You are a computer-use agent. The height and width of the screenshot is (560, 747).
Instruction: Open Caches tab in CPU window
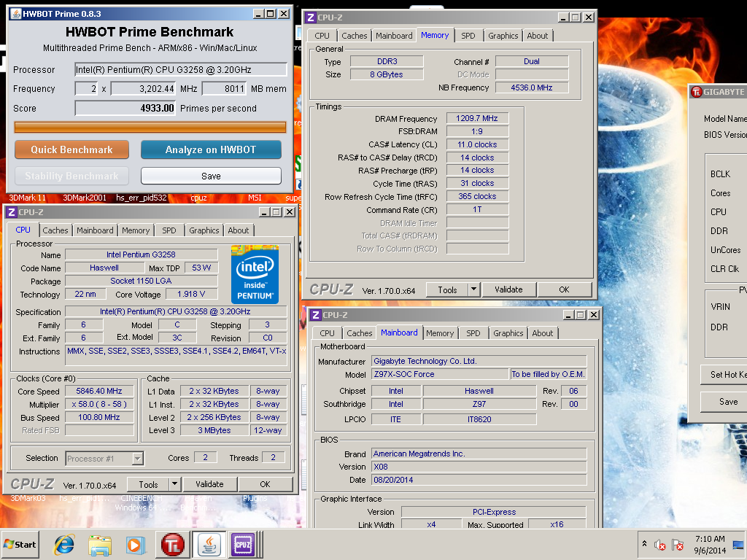click(55, 230)
